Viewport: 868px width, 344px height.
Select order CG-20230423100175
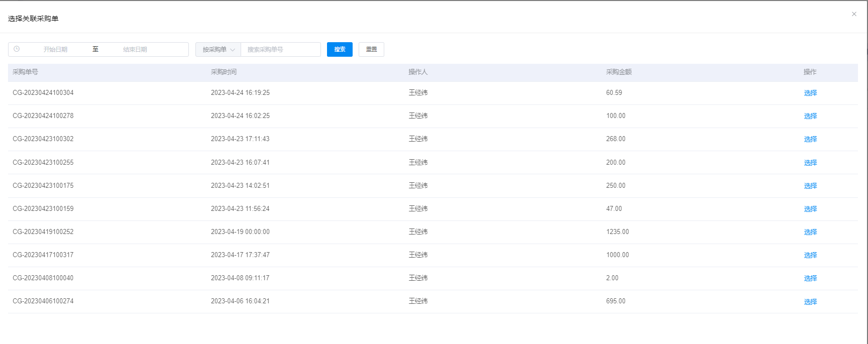click(x=810, y=186)
